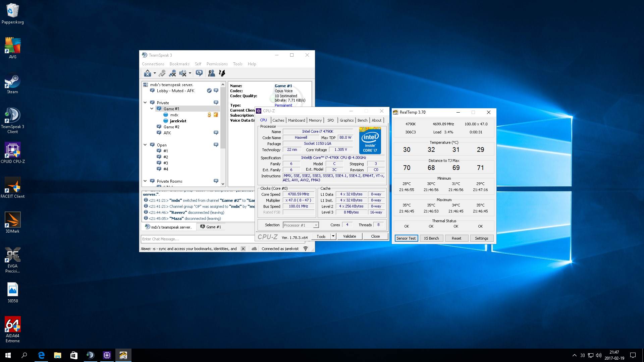Click the Subscribe to all channels toolbar icon
Screen dimensions: 644x362
[199, 73]
